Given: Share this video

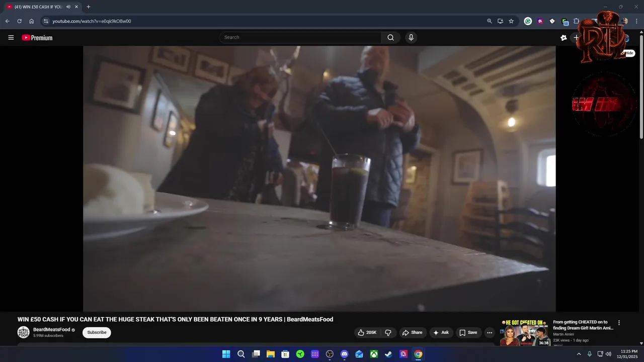Looking at the screenshot, I should point(413,332).
